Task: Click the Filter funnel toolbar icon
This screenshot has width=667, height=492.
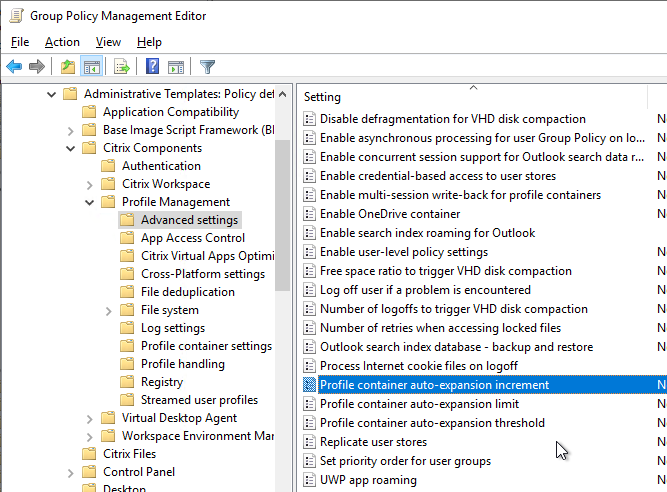Action: click(x=208, y=67)
